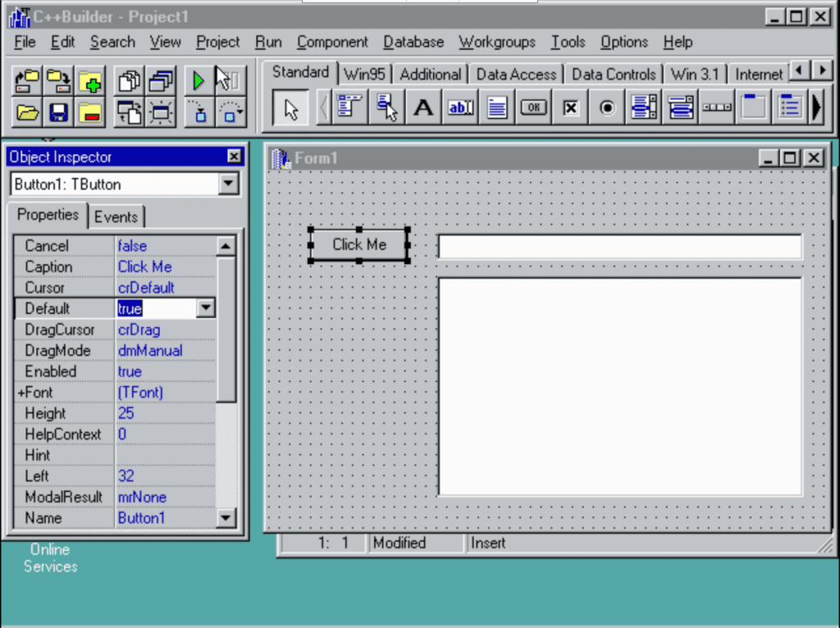The image size is (840, 628).
Task: Pick the PopupMenu component in the palette
Action: click(387, 107)
